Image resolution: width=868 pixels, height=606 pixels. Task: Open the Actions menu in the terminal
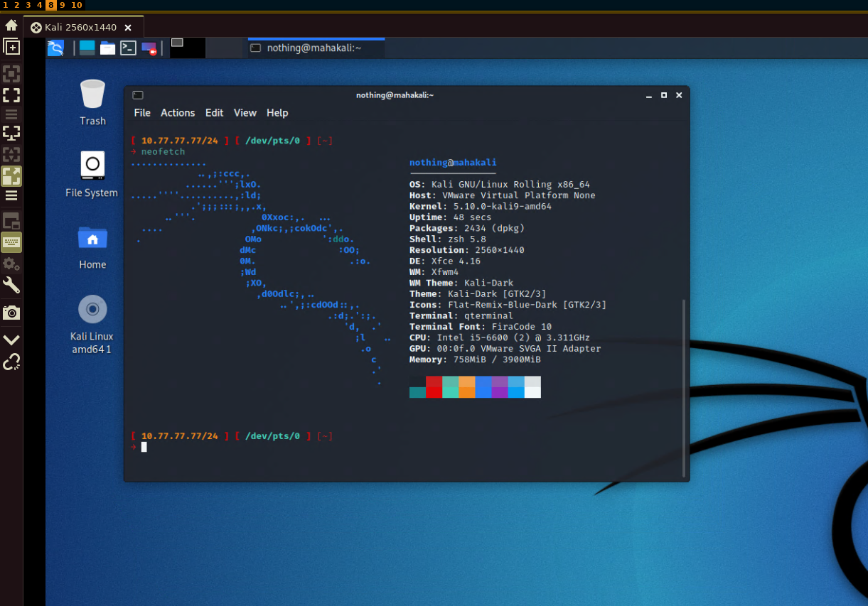pyautogui.click(x=178, y=113)
